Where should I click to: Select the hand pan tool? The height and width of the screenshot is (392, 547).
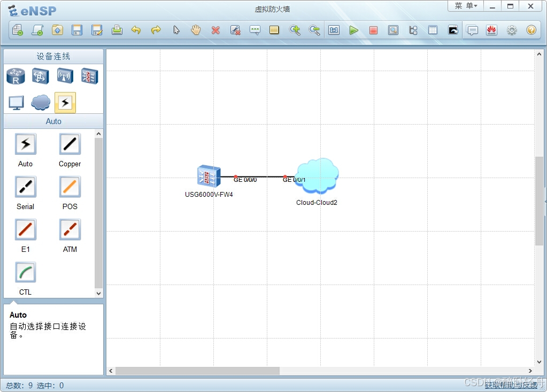[196, 30]
